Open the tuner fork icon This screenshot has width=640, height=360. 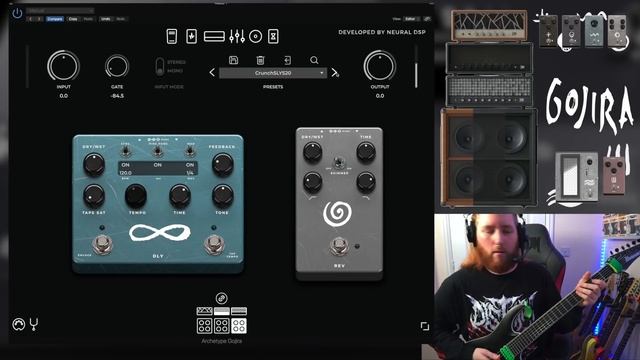(x=34, y=324)
